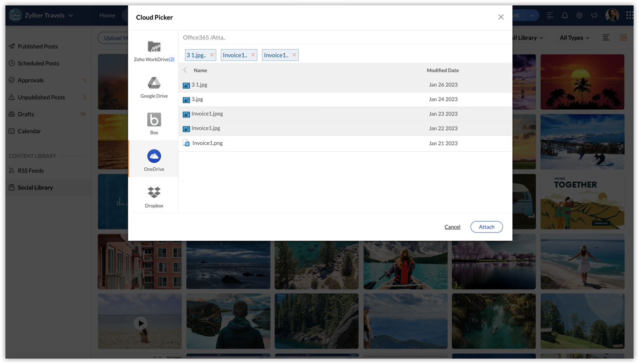
Task: Open settings gear in top bar
Action: tap(579, 16)
